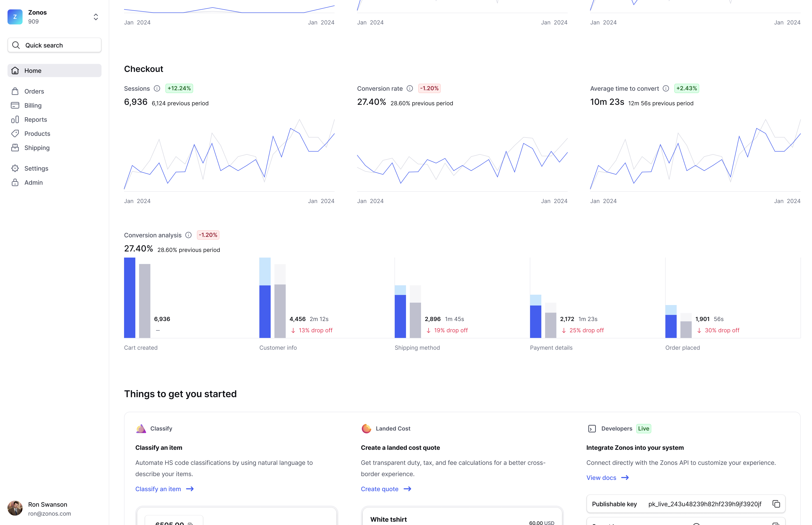The height and width of the screenshot is (525, 812).
Task: Expand the Quick search field
Action: [55, 45]
